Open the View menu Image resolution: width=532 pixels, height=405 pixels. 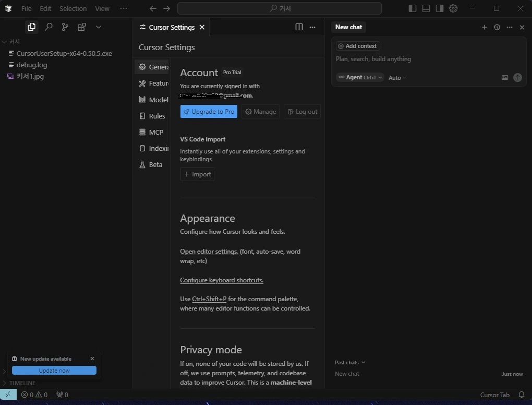pyautogui.click(x=102, y=8)
